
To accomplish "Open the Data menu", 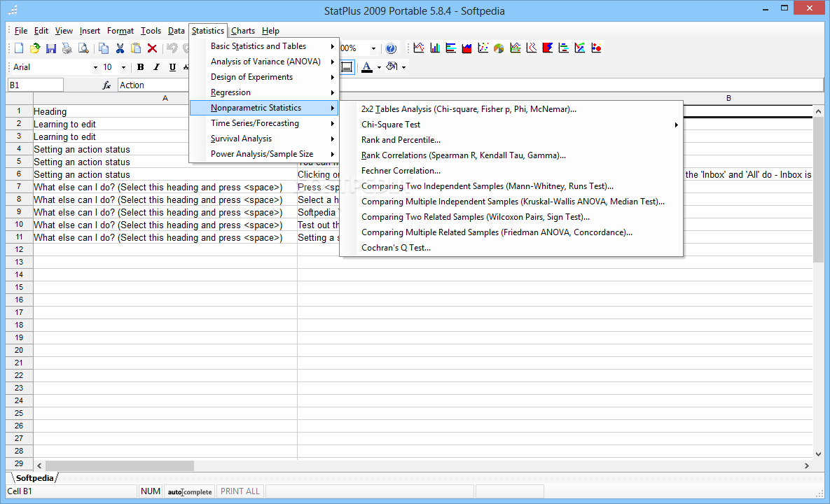I will point(177,31).
